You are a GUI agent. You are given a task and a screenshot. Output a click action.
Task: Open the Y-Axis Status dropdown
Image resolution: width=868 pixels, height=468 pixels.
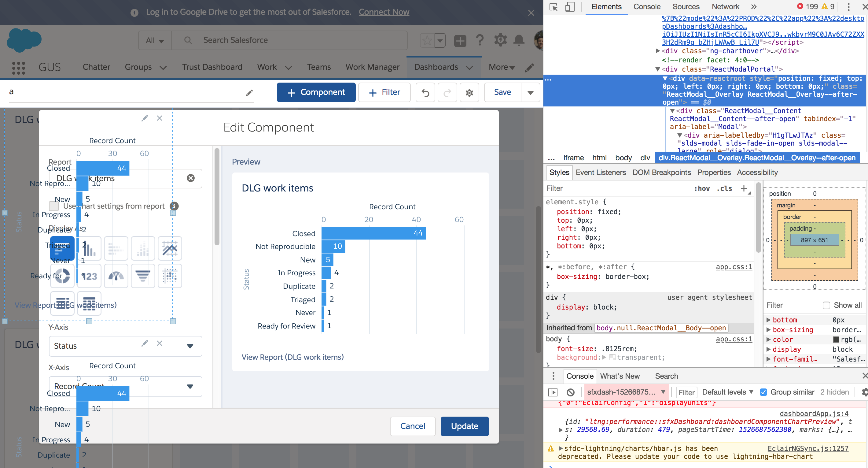(x=190, y=346)
